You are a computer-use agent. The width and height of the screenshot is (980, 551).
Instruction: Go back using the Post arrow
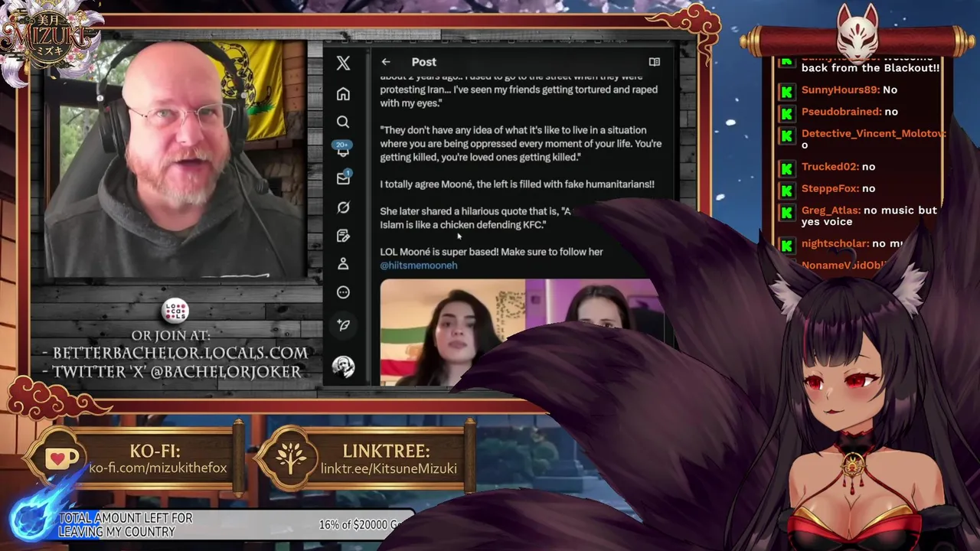pos(386,62)
